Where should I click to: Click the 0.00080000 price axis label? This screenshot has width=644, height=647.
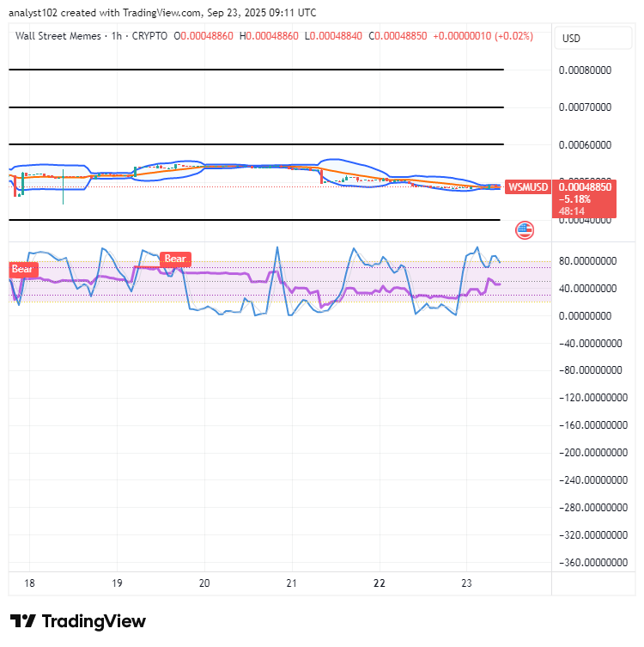click(x=585, y=70)
